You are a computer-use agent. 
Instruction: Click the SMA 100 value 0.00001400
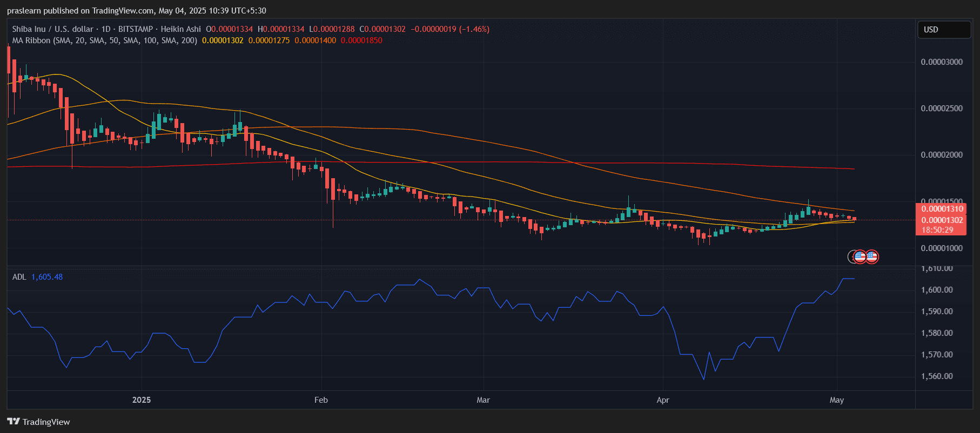click(315, 40)
